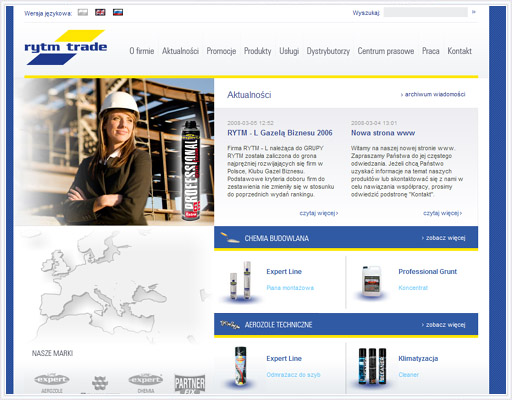Open archiwum wiadomości link
The height and width of the screenshot is (400, 512).
pyautogui.click(x=433, y=94)
